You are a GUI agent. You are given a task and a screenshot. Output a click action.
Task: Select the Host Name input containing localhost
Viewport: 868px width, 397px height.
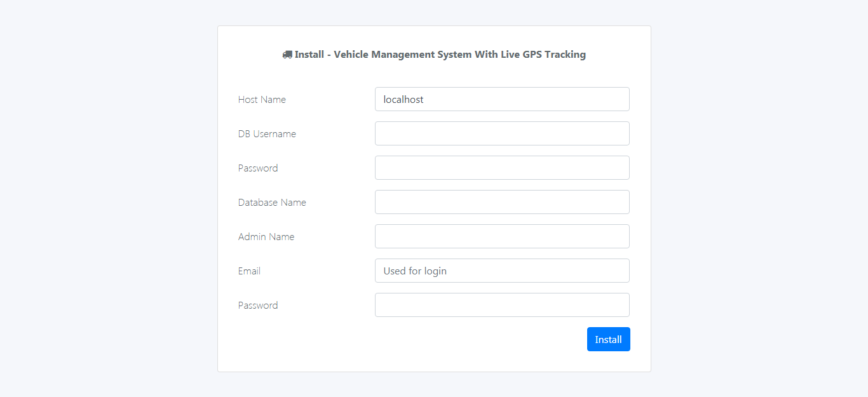point(501,99)
